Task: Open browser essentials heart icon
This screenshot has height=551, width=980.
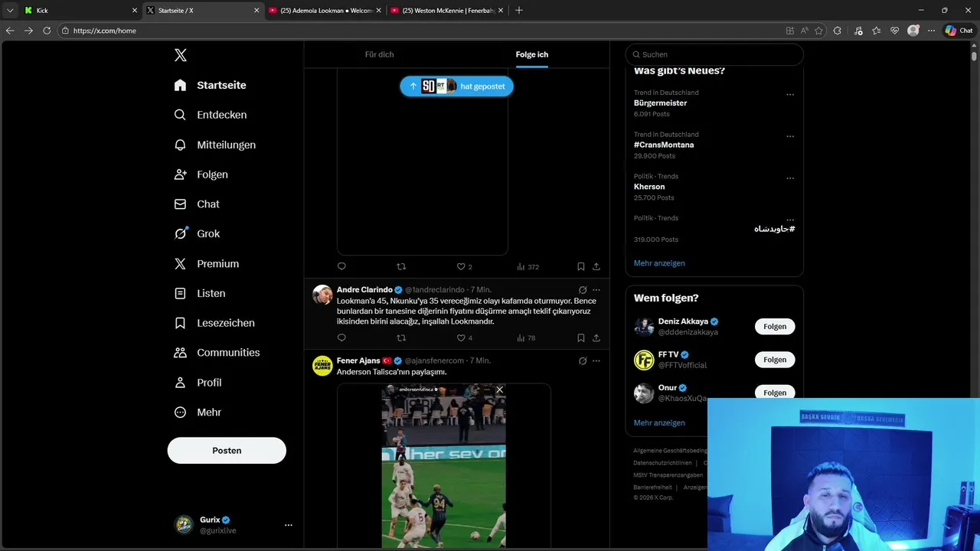Action: point(894,31)
